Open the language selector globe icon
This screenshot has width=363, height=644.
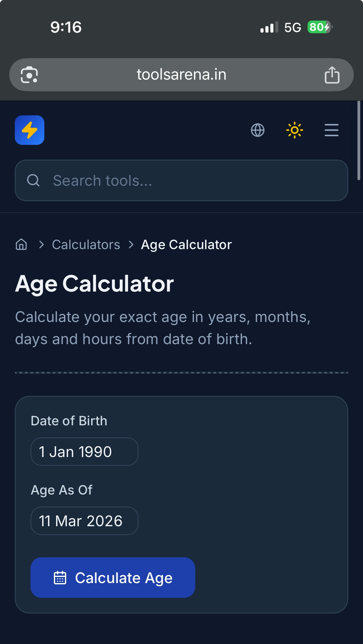[x=258, y=130]
